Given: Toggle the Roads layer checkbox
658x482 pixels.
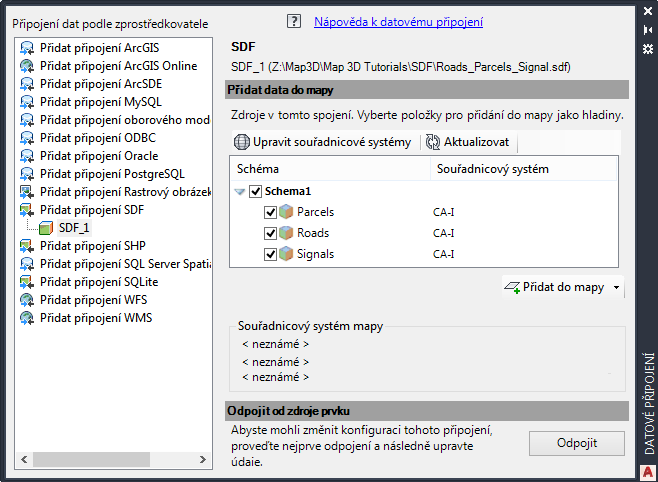Looking at the screenshot, I should pos(270,233).
